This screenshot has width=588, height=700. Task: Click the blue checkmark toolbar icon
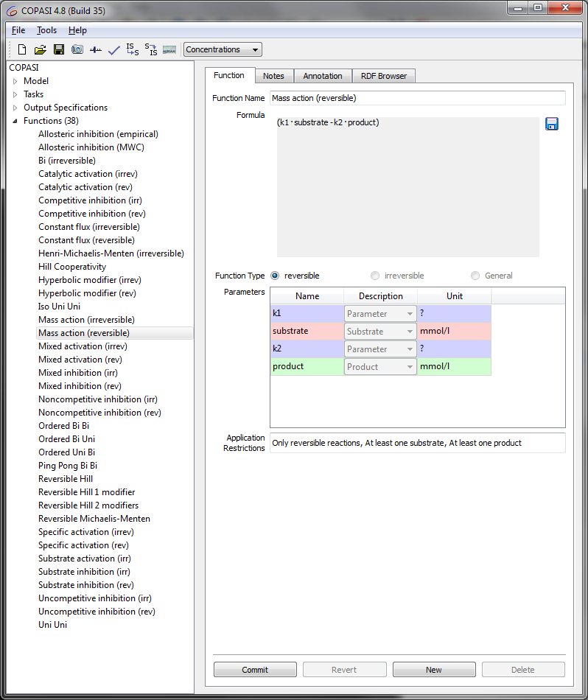coord(113,50)
